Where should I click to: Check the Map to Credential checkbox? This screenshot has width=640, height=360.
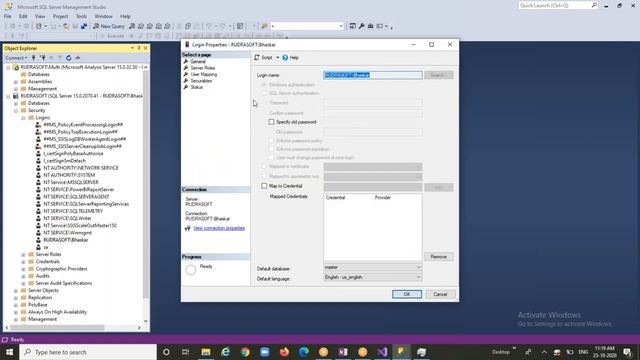[x=264, y=186]
